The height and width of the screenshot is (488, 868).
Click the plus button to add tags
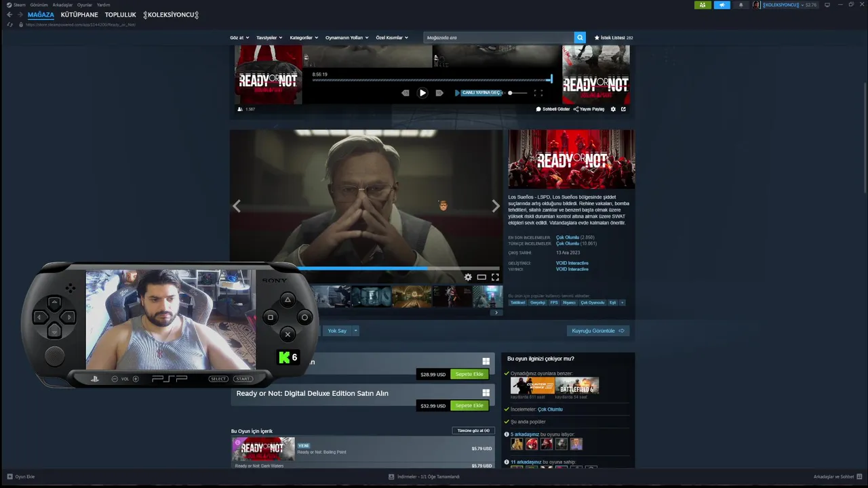[x=622, y=303]
